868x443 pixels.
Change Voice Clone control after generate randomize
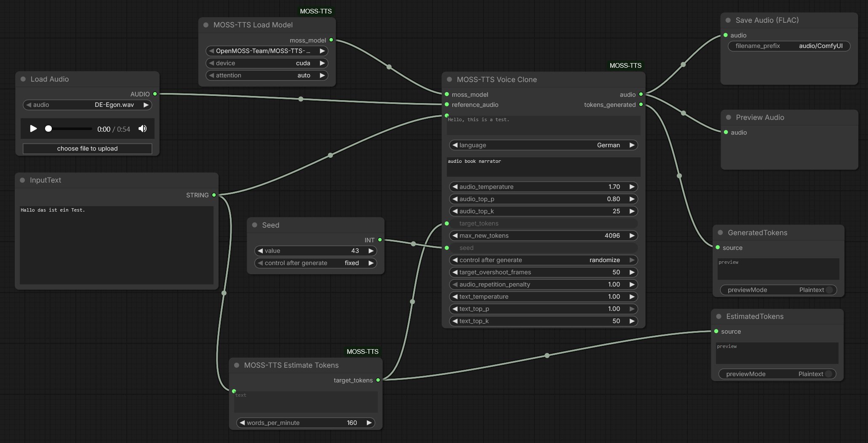click(x=543, y=260)
